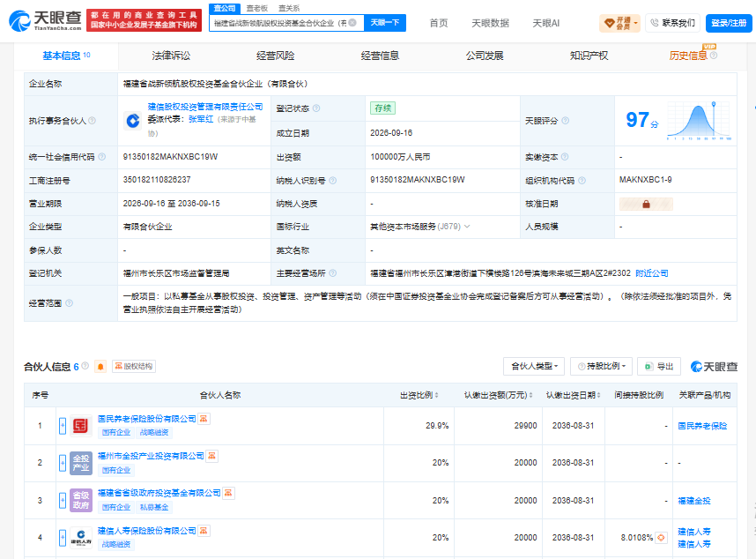Image resolution: width=756 pixels, height=559 pixels.
Task: Select the 查老板 search mode tab
Action: (x=257, y=8)
